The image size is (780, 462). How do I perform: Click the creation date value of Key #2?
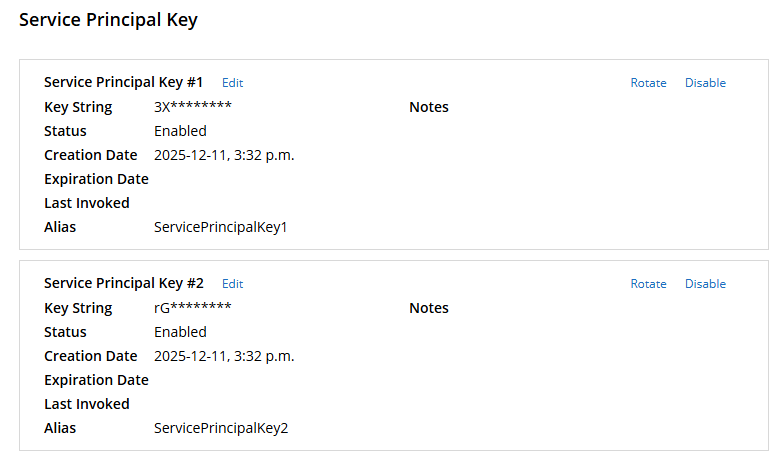(224, 356)
